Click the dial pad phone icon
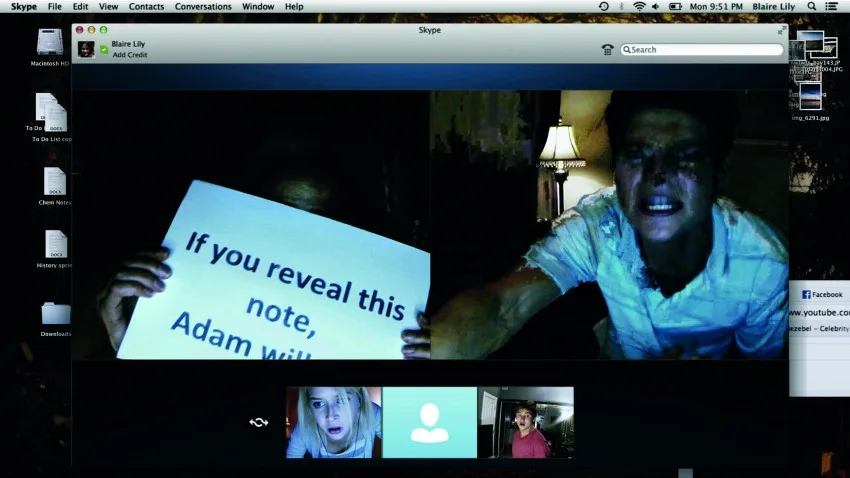The width and height of the screenshot is (850, 478). (x=607, y=49)
